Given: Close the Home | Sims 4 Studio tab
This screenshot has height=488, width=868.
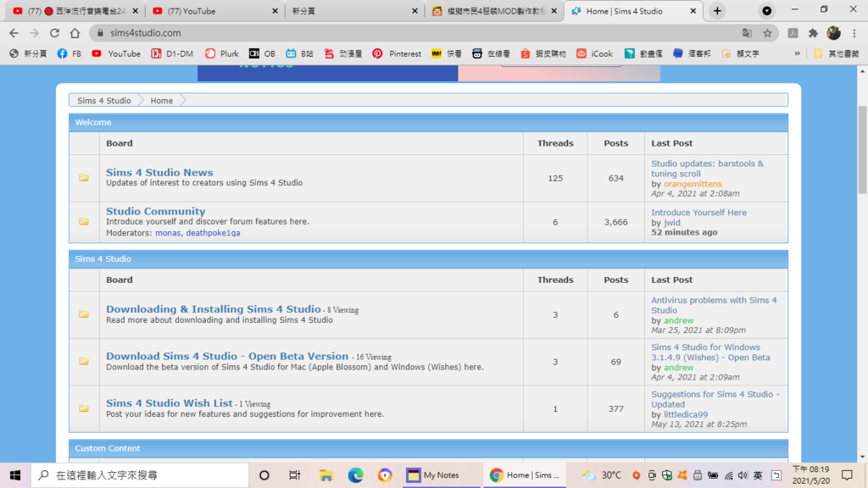Looking at the screenshot, I should [693, 11].
